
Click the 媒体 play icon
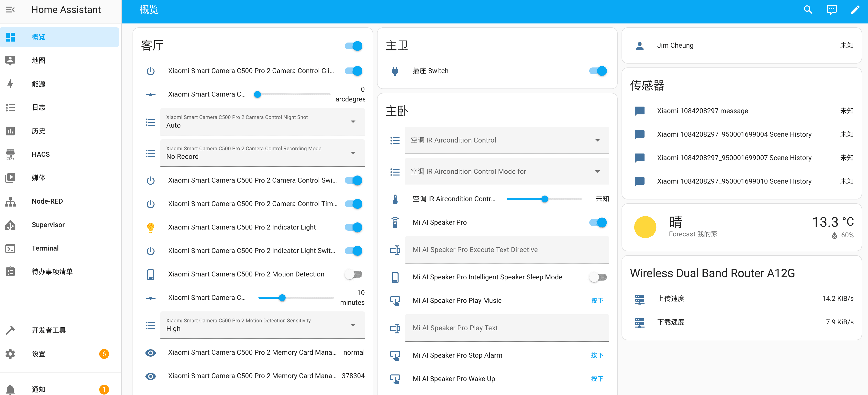click(x=11, y=178)
